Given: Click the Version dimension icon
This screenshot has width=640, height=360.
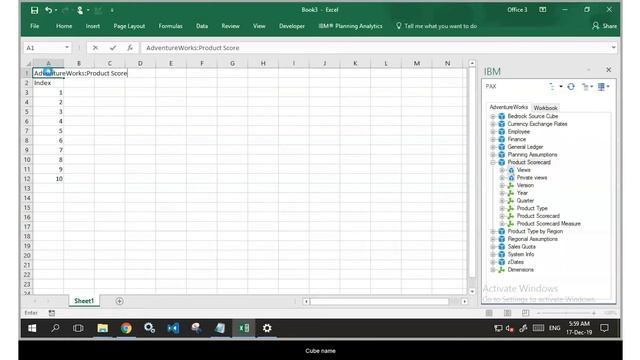Looking at the screenshot, I should [511, 185].
